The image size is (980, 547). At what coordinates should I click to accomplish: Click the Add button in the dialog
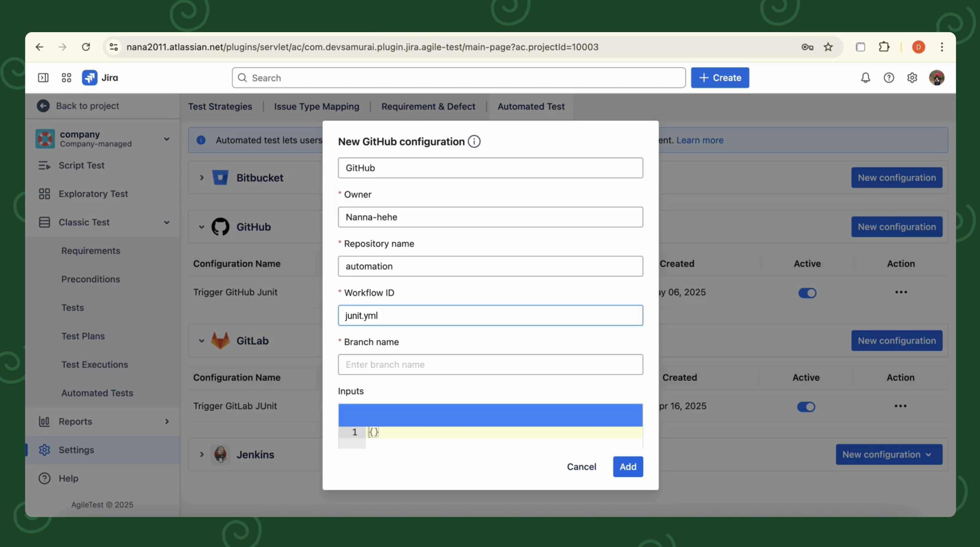pyautogui.click(x=627, y=467)
